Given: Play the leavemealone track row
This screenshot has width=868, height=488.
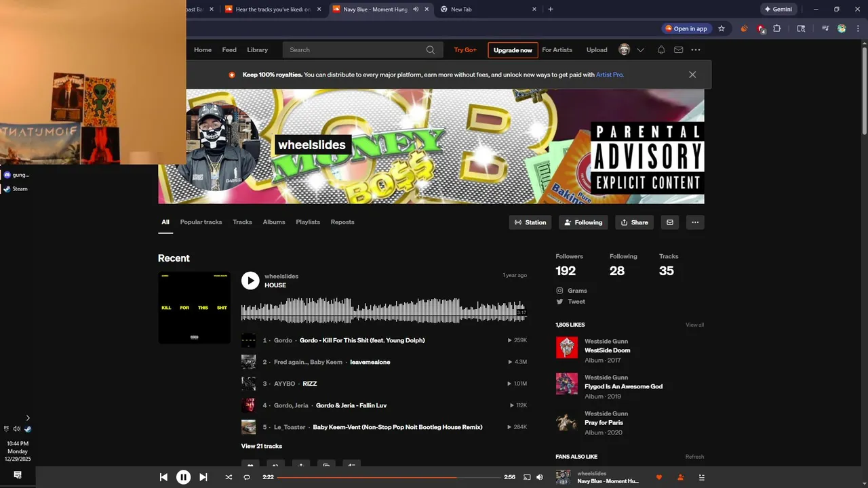Looking at the screenshot, I should pos(384,362).
